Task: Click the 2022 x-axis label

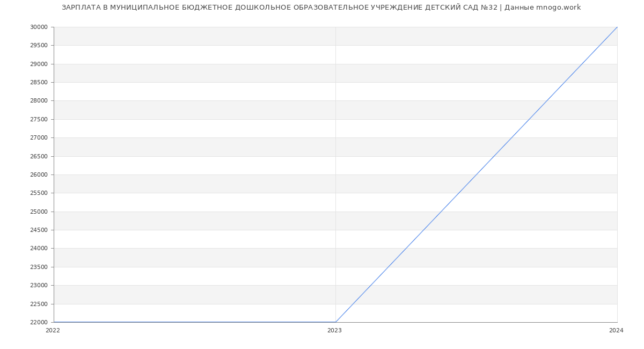Action: 53,331
